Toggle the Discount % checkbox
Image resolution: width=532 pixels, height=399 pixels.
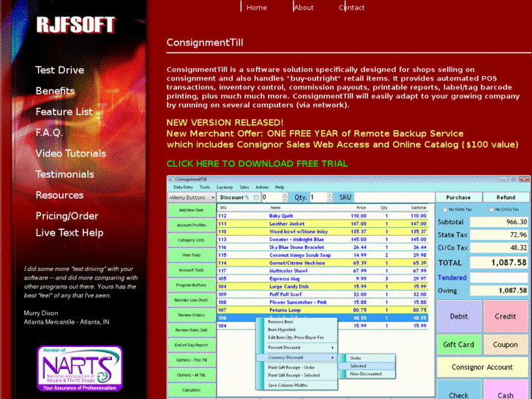pyautogui.click(x=257, y=197)
